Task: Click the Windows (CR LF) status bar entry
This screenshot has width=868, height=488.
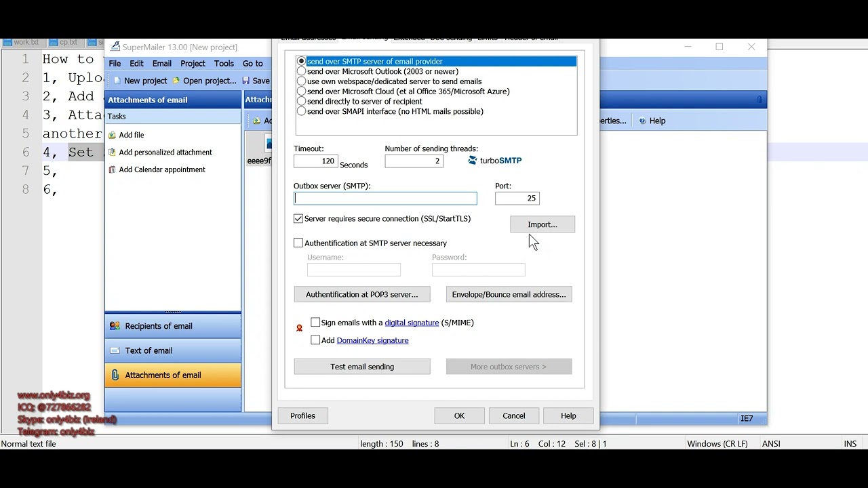Action: click(x=717, y=444)
